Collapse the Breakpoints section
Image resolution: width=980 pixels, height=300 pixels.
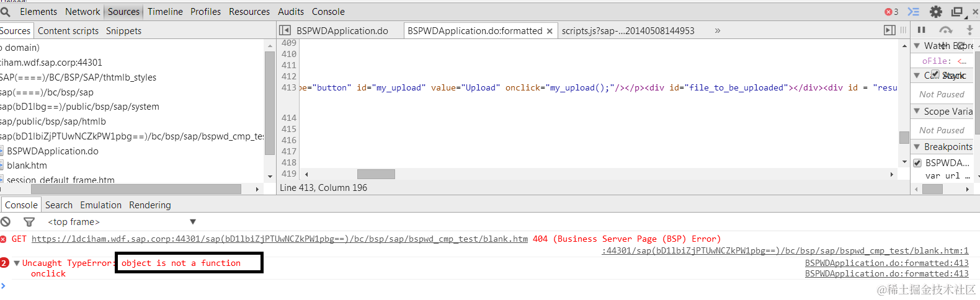917,147
